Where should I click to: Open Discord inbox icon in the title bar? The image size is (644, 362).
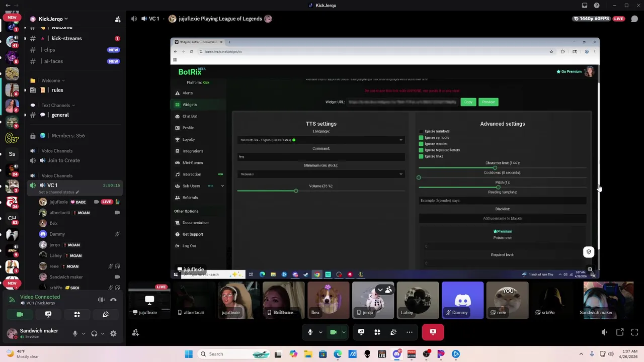pyautogui.click(x=585, y=6)
